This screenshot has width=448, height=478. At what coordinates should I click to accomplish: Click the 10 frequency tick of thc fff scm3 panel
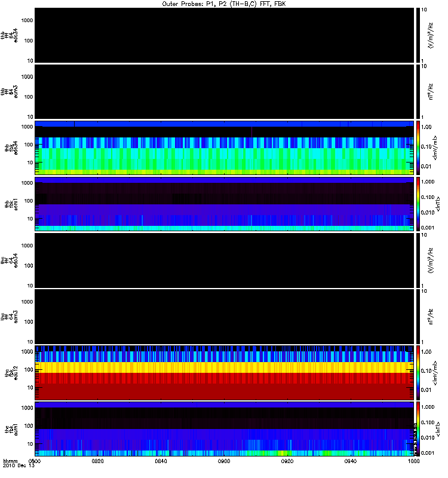[30, 342]
